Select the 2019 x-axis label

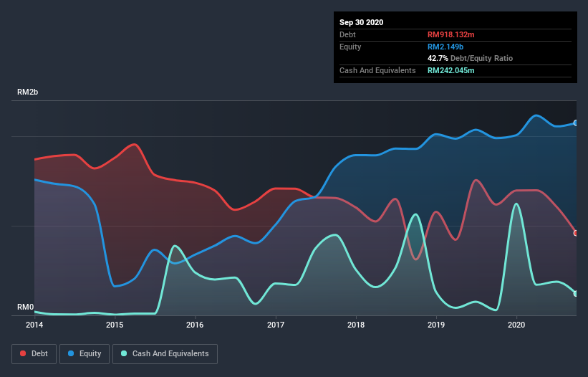tap(436, 325)
